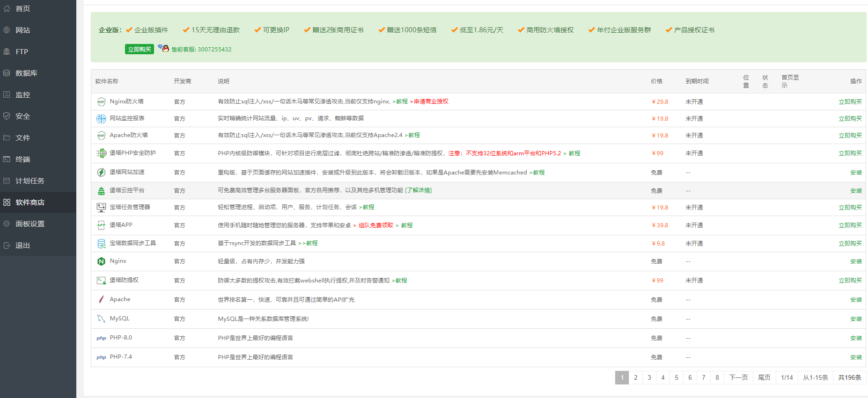Install MySQL via its 安装 link
This screenshot has width=868, height=398.
coord(856,319)
